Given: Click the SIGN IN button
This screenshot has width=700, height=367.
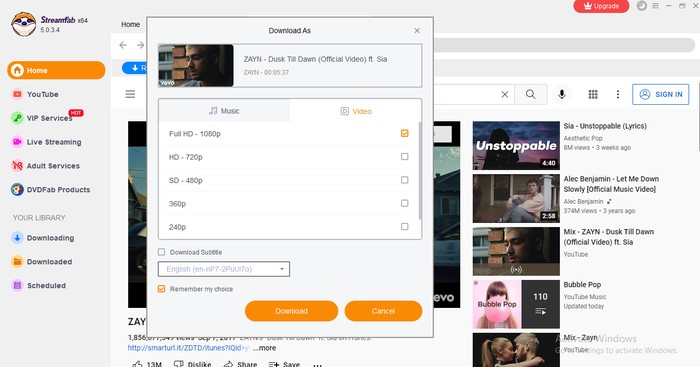Looking at the screenshot, I should (661, 94).
